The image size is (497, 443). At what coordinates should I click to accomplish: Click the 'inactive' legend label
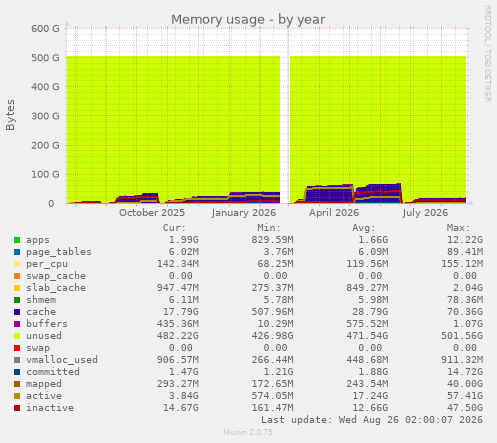(x=50, y=408)
